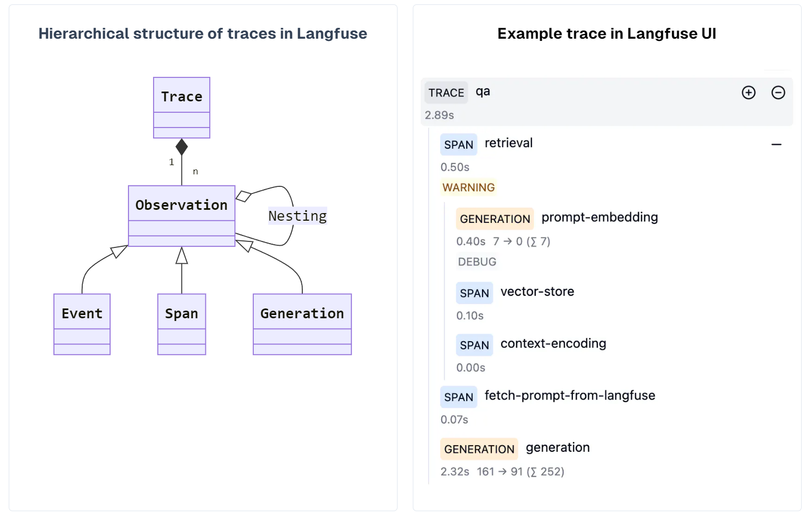This screenshot has width=812, height=515.
Task: Click the Generation class box in diagram
Action: pyautogui.click(x=302, y=324)
